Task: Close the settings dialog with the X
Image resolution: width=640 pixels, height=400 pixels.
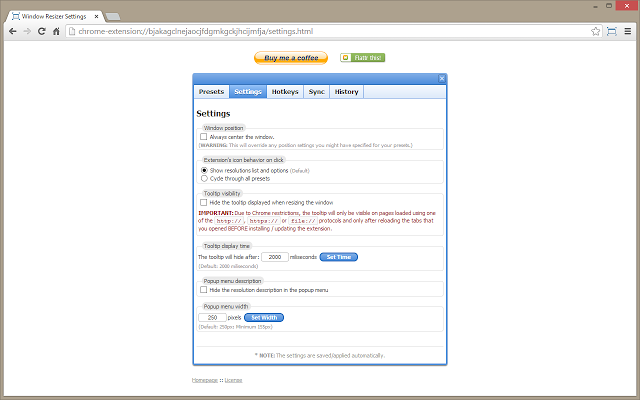Action: point(442,78)
